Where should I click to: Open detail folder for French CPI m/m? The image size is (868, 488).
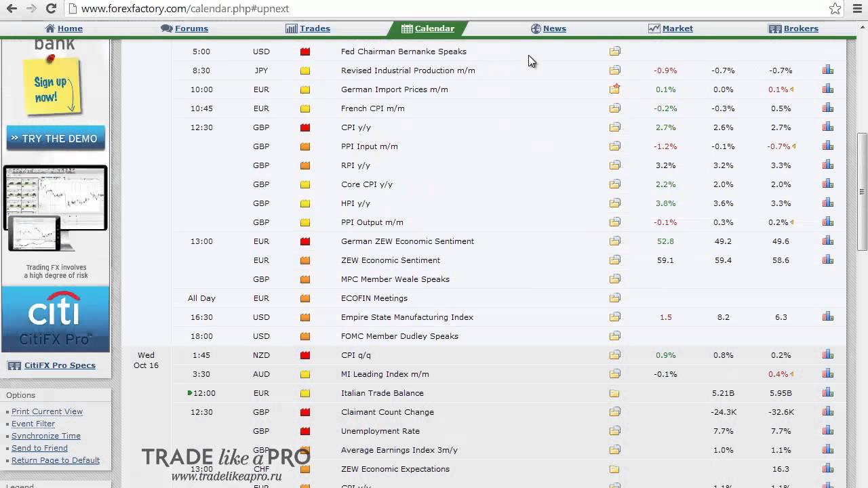(615, 108)
